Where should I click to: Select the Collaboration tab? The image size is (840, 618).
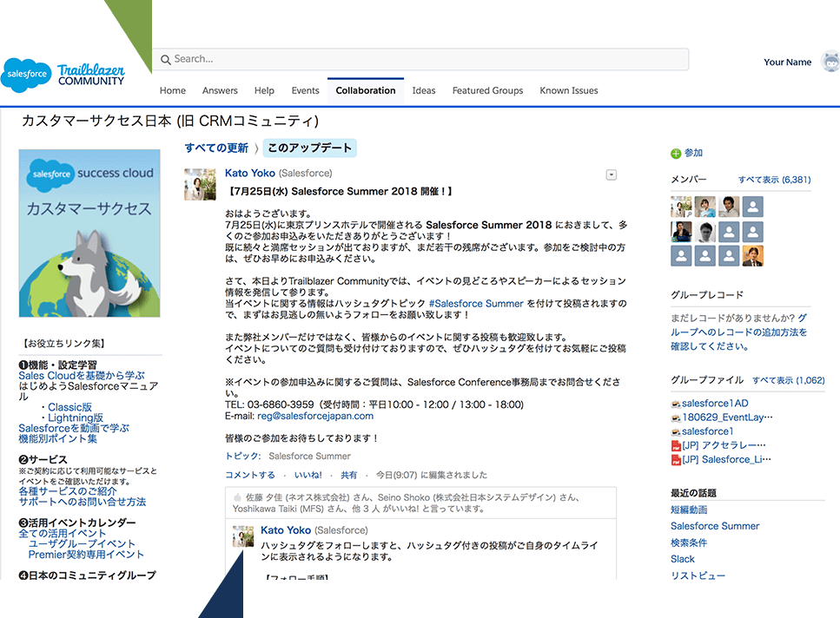point(366,90)
